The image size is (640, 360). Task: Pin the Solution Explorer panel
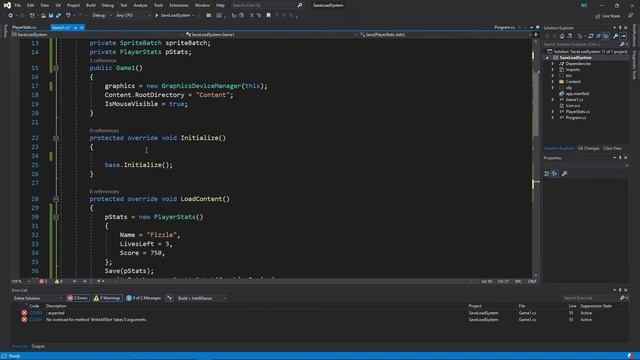point(620,28)
